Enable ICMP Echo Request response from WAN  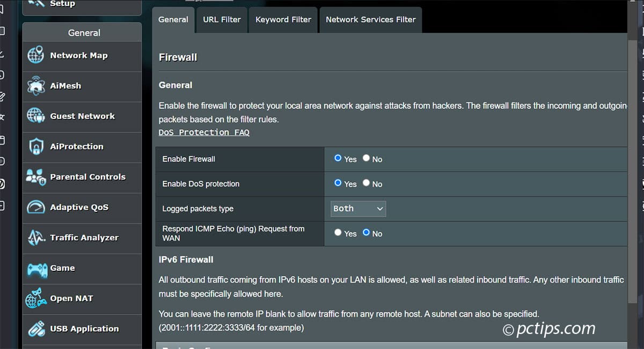pos(339,233)
